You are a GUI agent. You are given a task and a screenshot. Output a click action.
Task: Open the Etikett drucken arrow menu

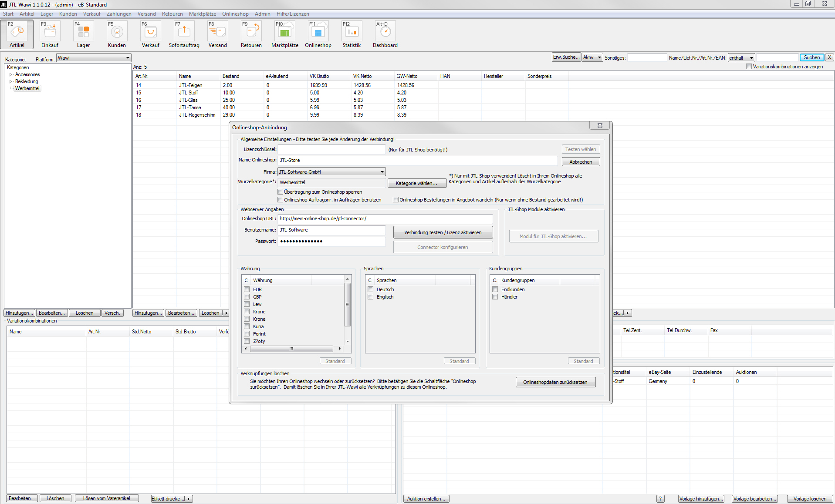(x=189, y=499)
